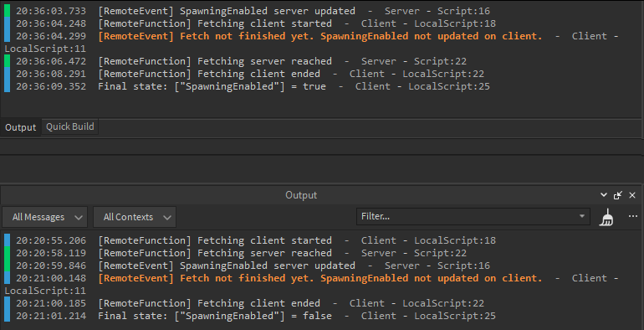The width and height of the screenshot is (644, 330).
Task: Click LocalScript:18 source at 20:20:55.206
Action: [455, 240]
